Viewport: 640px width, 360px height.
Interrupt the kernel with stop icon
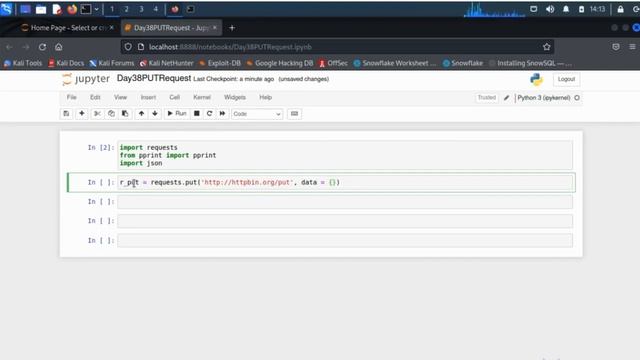point(197,113)
